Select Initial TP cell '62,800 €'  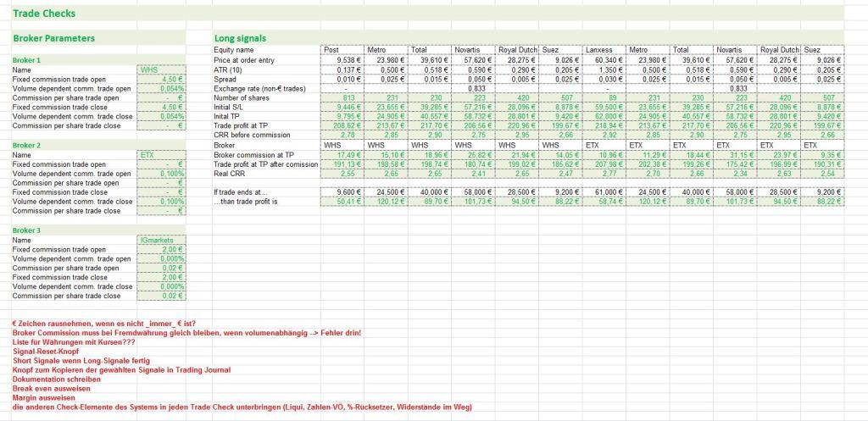[604, 117]
